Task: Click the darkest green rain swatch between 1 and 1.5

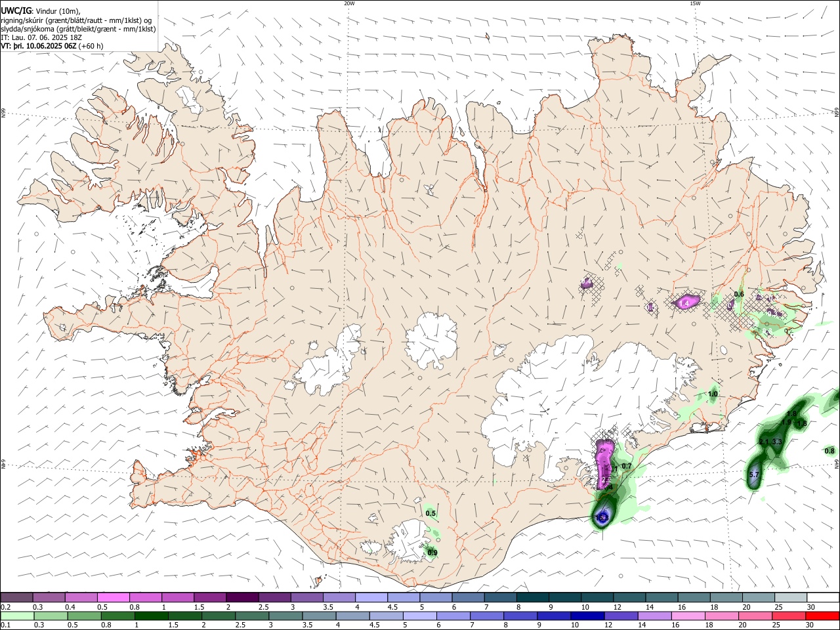Action: pyautogui.click(x=152, y=616)
